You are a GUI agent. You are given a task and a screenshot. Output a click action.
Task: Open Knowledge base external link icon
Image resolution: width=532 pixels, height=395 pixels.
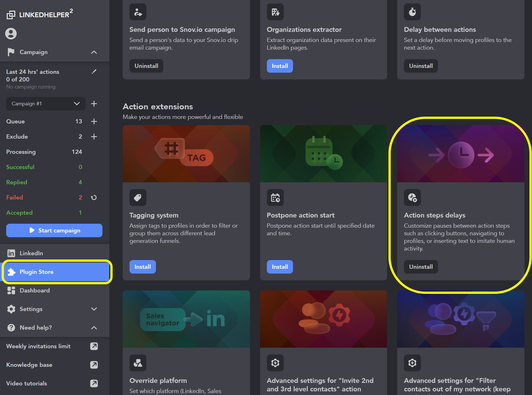pyautogui.click(x=94, y=365)
